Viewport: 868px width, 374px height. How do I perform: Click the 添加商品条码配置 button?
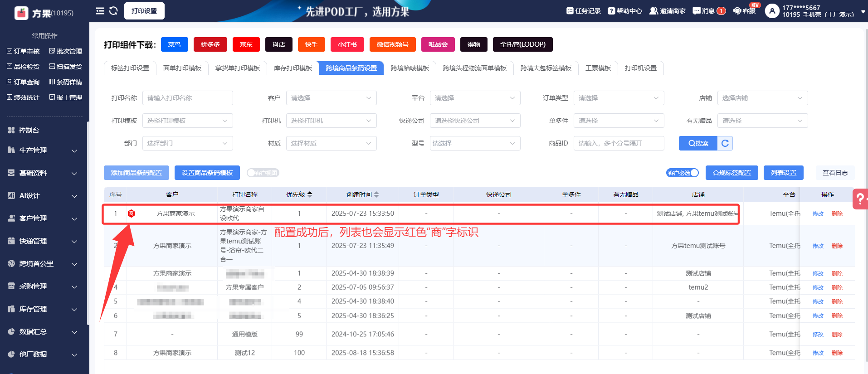pos(137,173)
